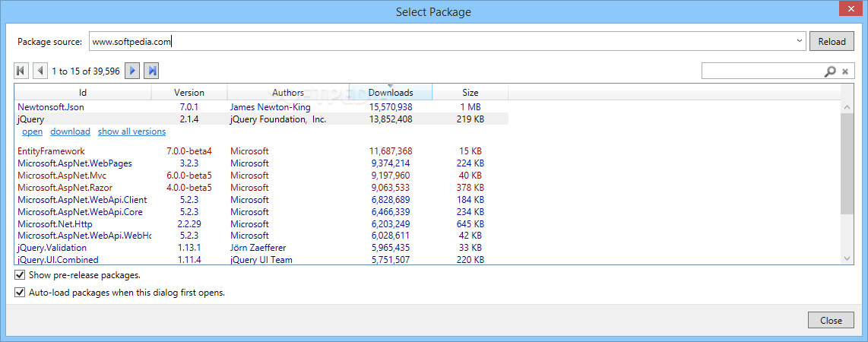Click the 1 MB size cell
868x342 pixels.
470,107
